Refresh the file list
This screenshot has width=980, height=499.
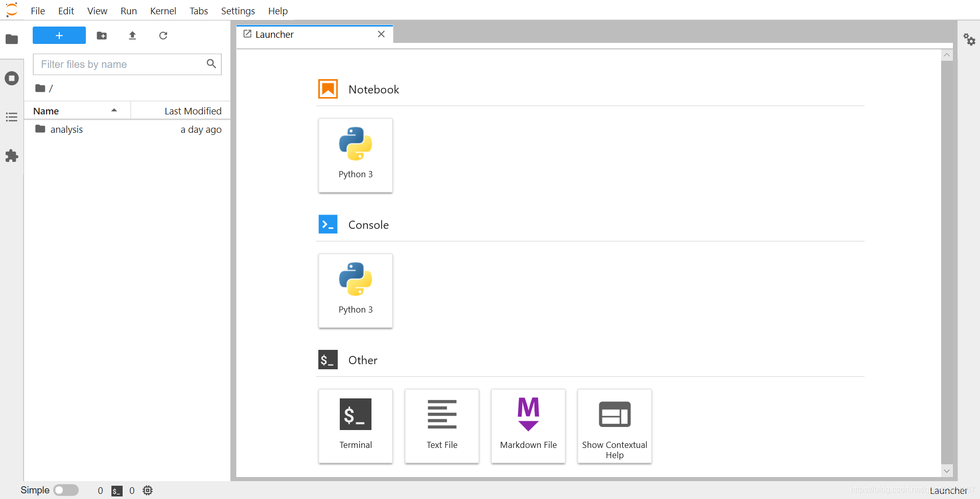(x=163, y=35)
